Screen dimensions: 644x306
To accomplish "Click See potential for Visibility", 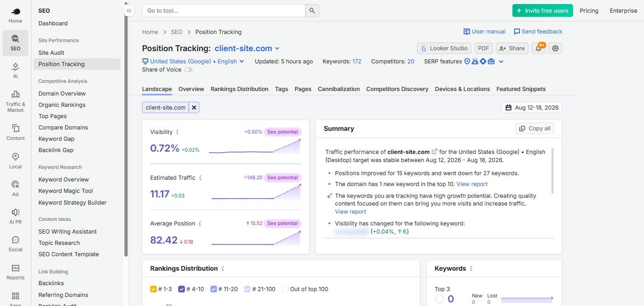I will (x=282, y=132).
